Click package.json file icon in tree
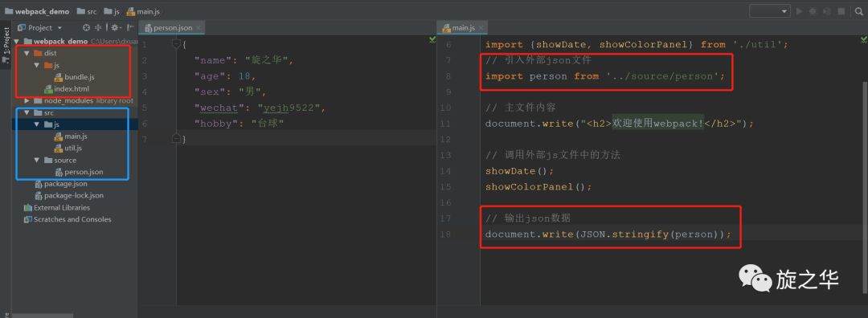Viewport: 868px width, 318px height. pyautogui.click(x=39, y=184)
